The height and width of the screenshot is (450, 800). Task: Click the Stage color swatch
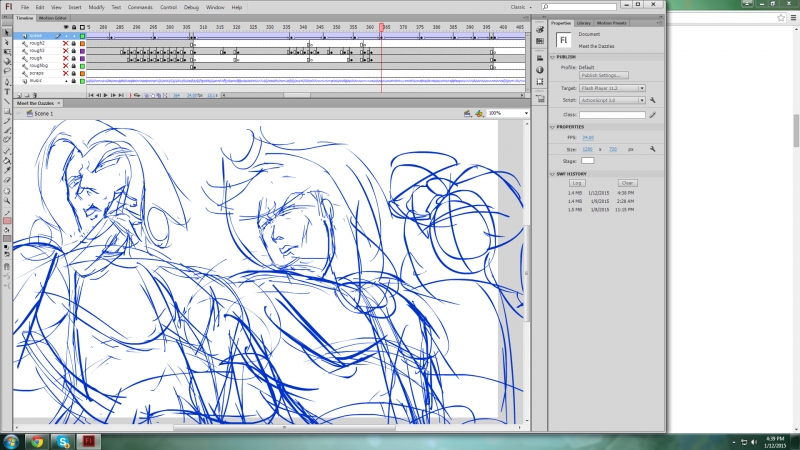[588, 160]
